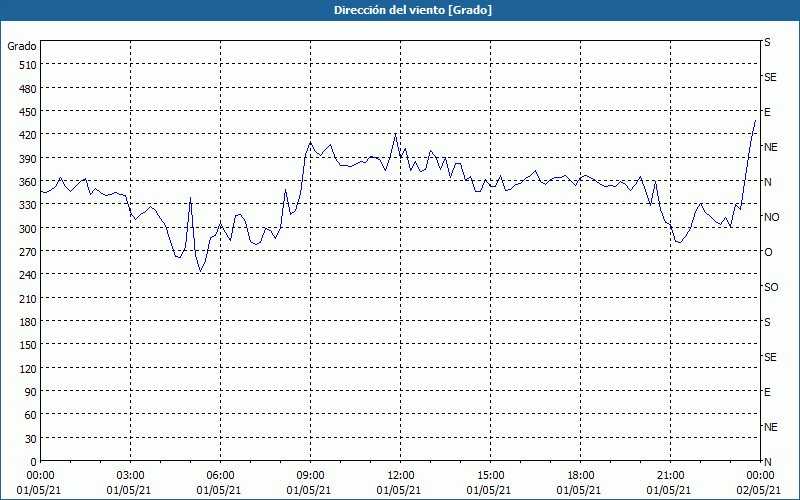Select the SE compass label beside 480 gridline

tap(770, 77)
